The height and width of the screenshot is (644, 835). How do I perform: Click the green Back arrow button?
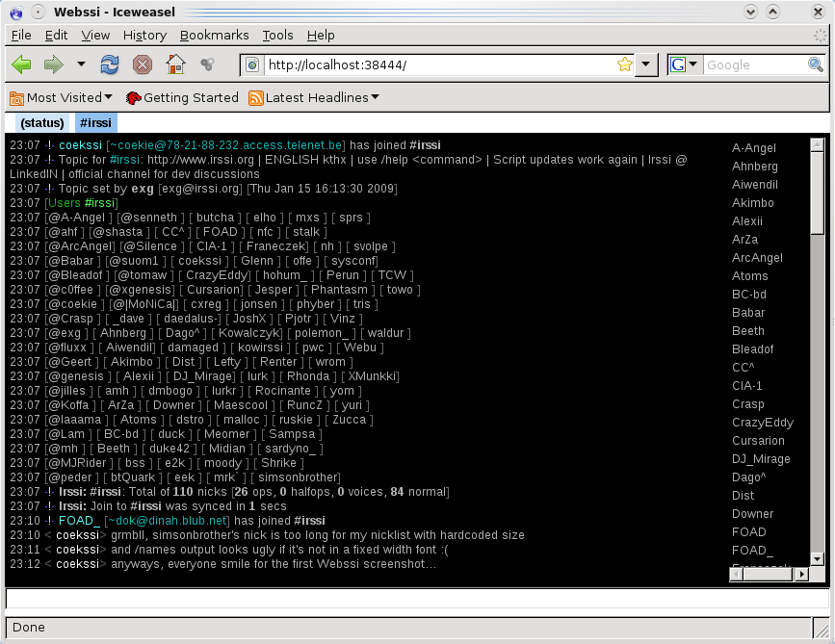coord(21,64)
